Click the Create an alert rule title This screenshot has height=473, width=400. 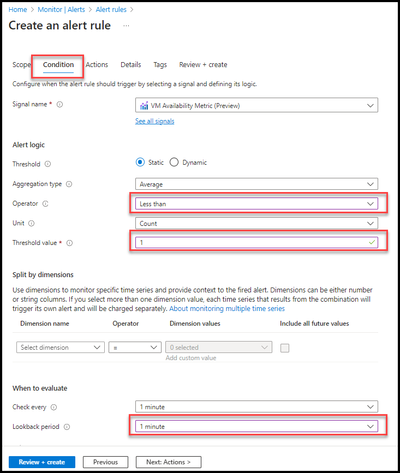(60, 25)
